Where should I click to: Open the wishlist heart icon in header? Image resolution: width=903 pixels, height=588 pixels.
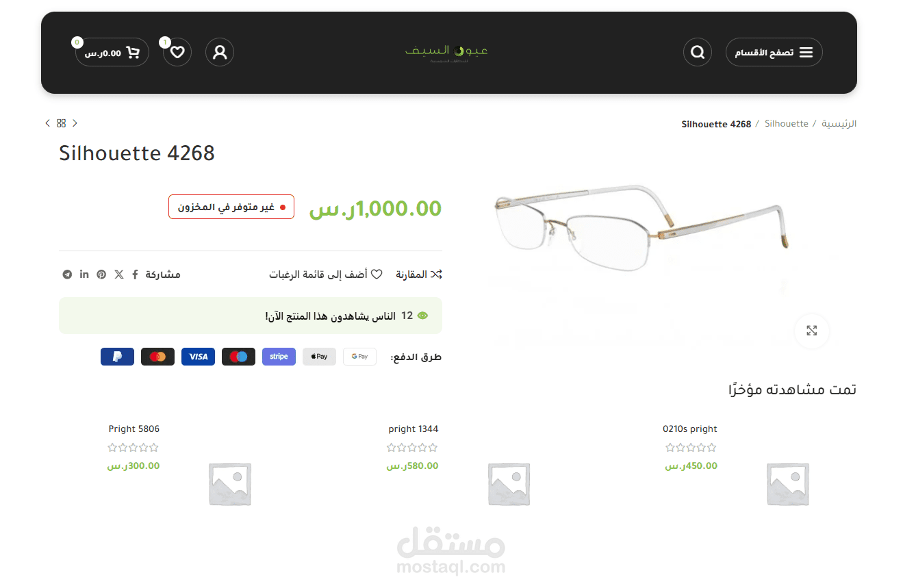point(177,52)
